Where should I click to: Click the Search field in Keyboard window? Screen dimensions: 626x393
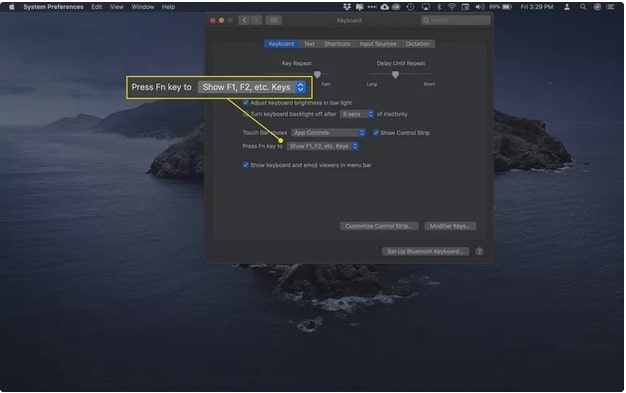coord(456,20)
